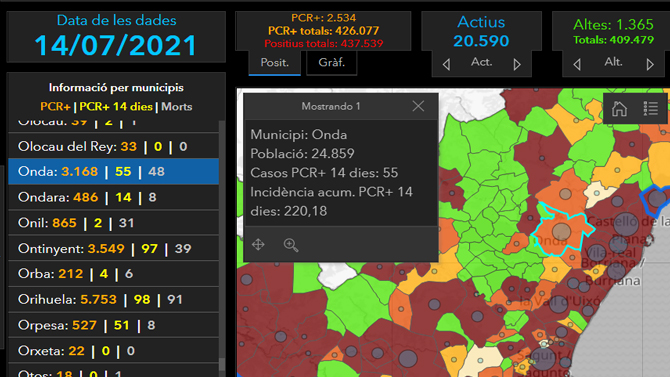
Task: Switch to the Gràf. tab
Action: coord(332,63)
